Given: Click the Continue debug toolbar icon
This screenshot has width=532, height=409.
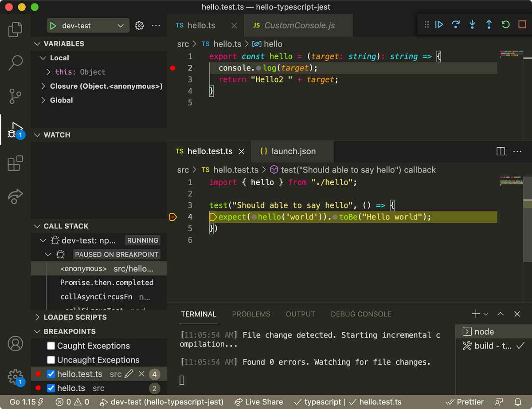Looking at the screenshot, I should pyautogui.click(x=439, y=25).
